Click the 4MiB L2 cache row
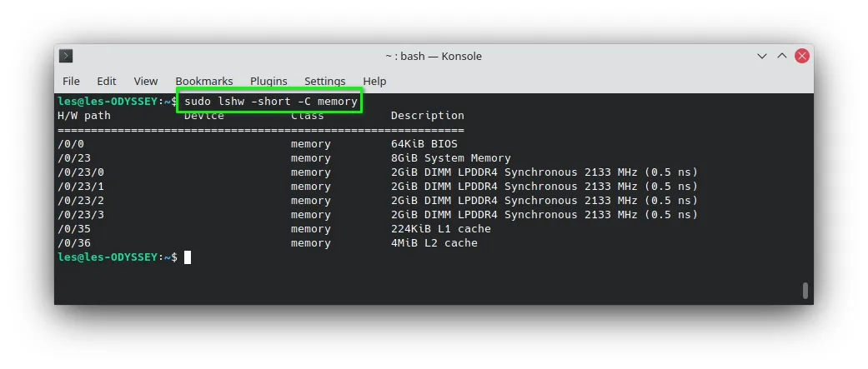This screenshot has height=369, width=868. (268, 243)
